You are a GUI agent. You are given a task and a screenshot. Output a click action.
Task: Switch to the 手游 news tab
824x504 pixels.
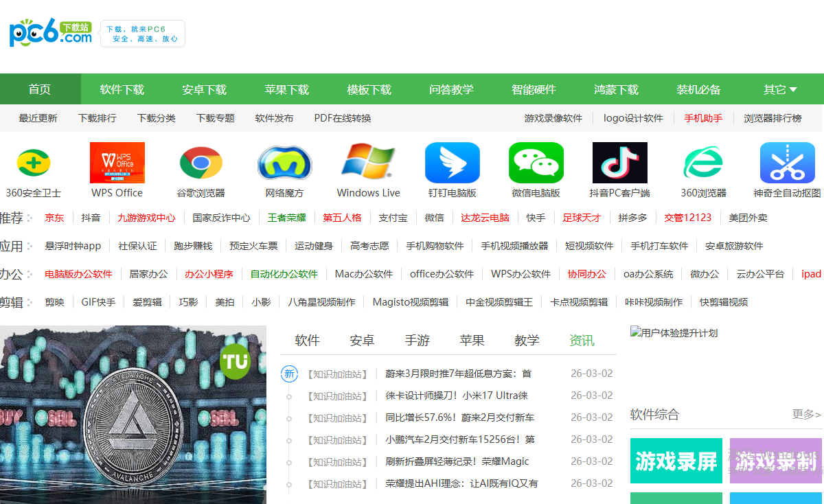coord(417,341)
